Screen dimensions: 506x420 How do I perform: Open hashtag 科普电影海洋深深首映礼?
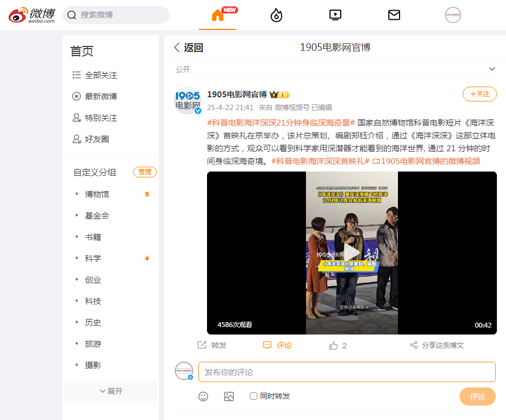320,161
